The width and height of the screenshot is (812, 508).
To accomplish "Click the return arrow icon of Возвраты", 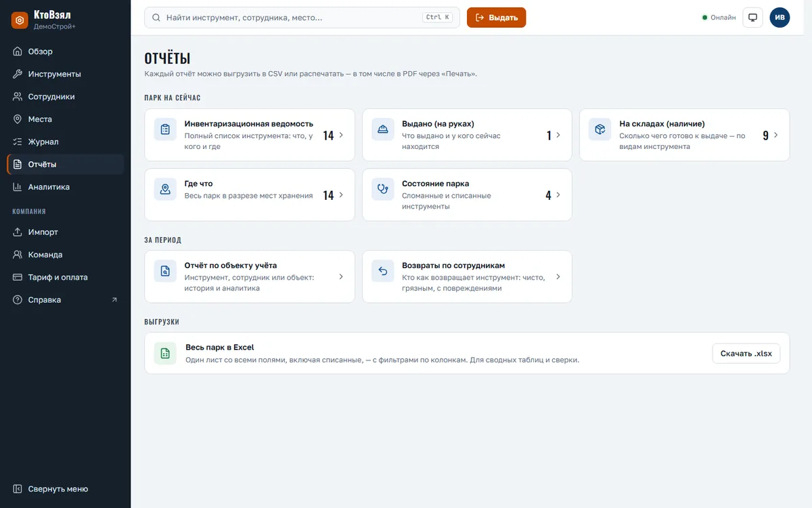I will click(383, 271).
